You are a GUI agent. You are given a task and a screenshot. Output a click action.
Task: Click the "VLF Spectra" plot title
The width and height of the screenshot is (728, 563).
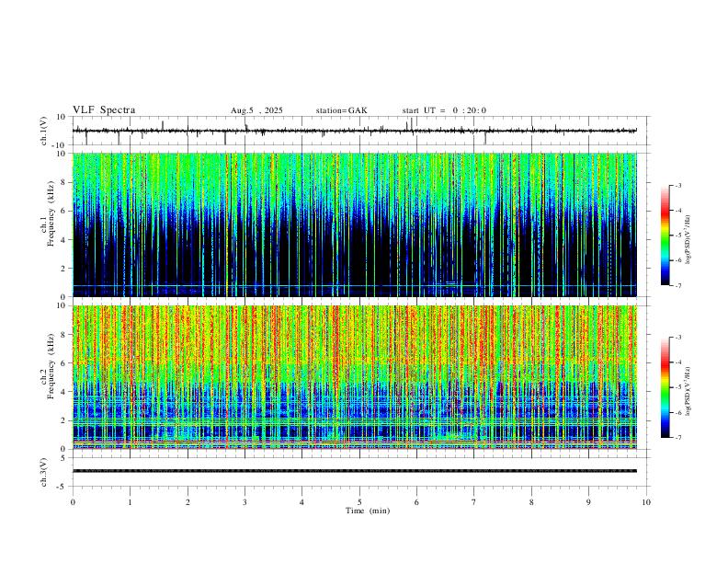tap(104, 110)
